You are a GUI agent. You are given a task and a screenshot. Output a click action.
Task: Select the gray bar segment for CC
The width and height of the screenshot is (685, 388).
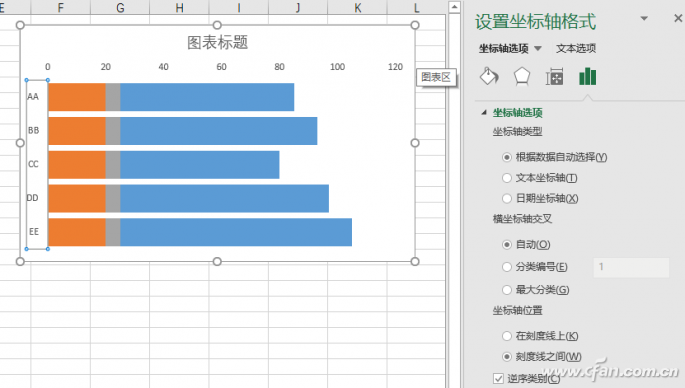coord(113,165)
